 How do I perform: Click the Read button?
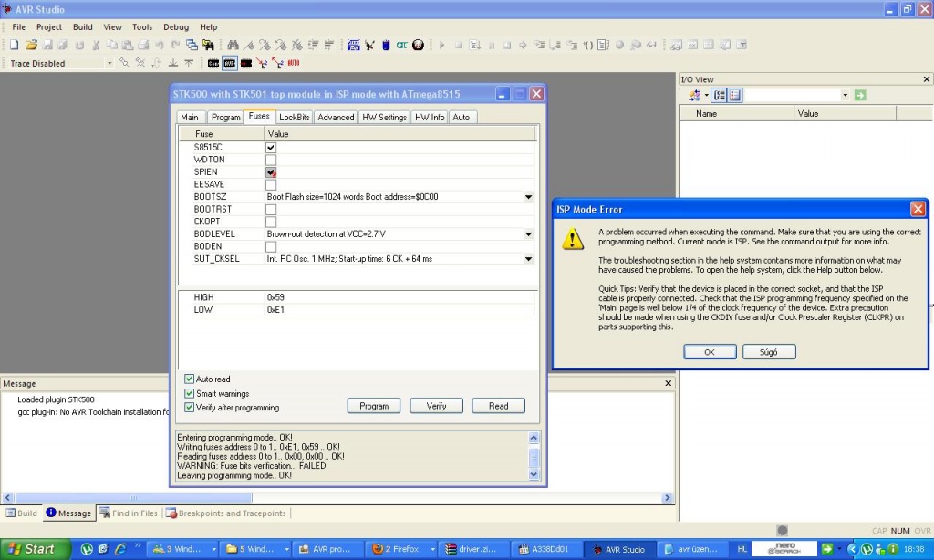(x=499, y=406)
